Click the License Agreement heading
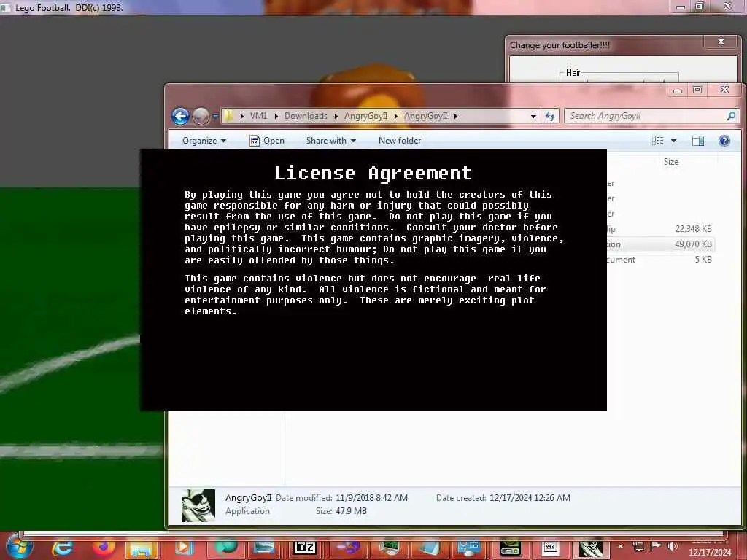747x560 pixels. pos(373,173)
